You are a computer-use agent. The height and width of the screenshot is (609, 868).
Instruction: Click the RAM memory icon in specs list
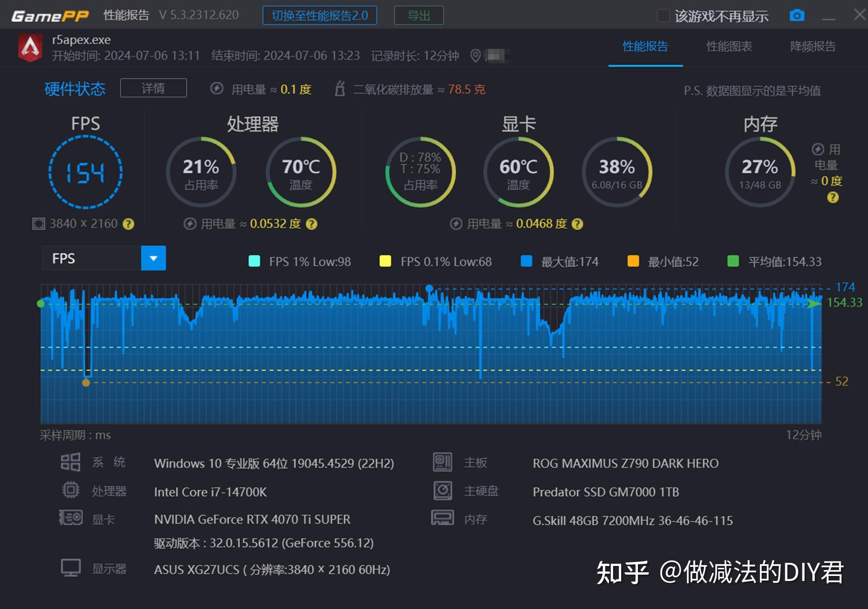pos(443,518)
